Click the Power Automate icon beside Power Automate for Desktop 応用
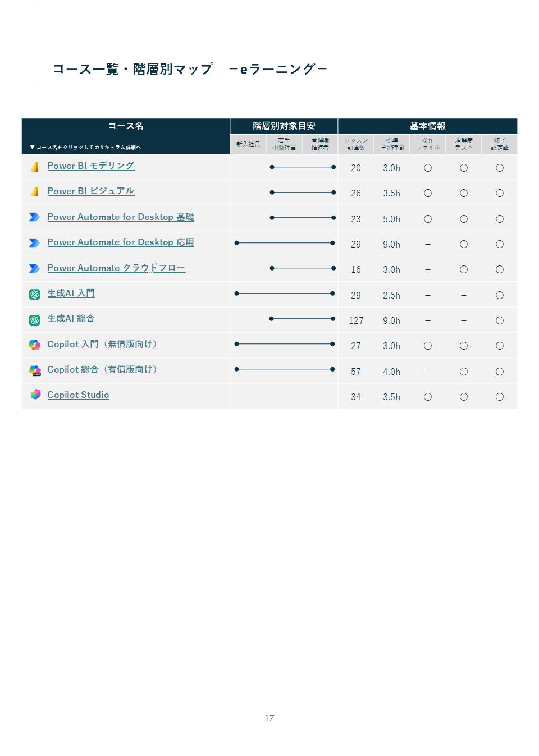This screenshot has width=539, height=756. [34, 242]
